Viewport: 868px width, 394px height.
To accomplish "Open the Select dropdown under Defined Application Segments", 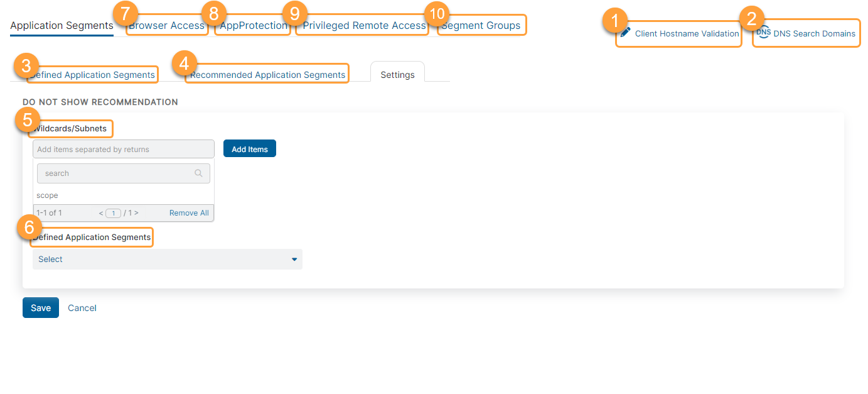I will coord(168,259).
